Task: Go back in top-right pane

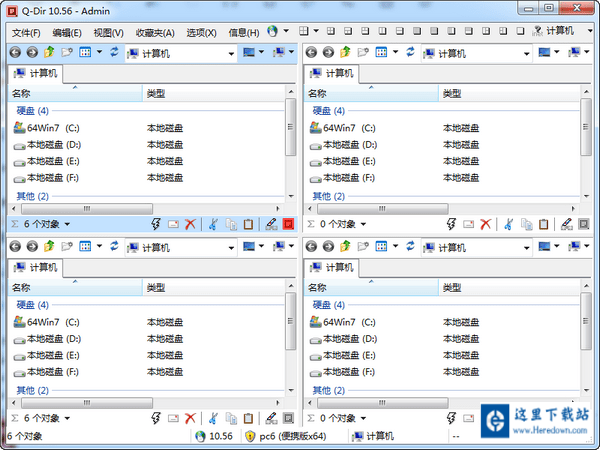Action: [311, 52]
